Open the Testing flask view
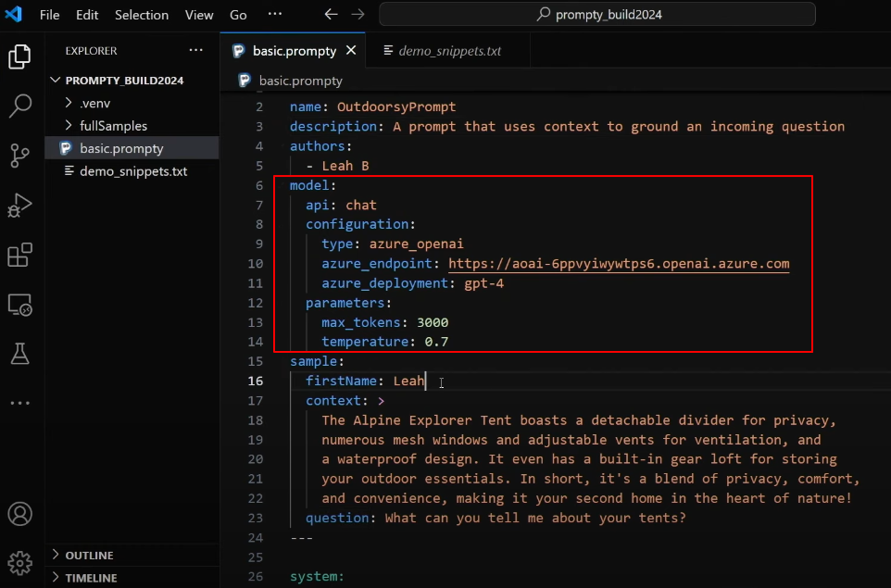The height and width of the screenshot is (588, 891). tap(19, 354)
